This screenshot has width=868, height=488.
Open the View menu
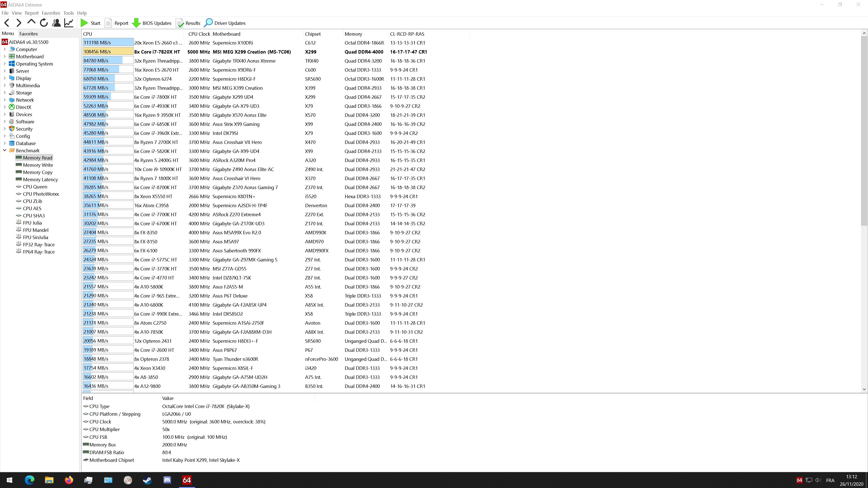[17, 13]
